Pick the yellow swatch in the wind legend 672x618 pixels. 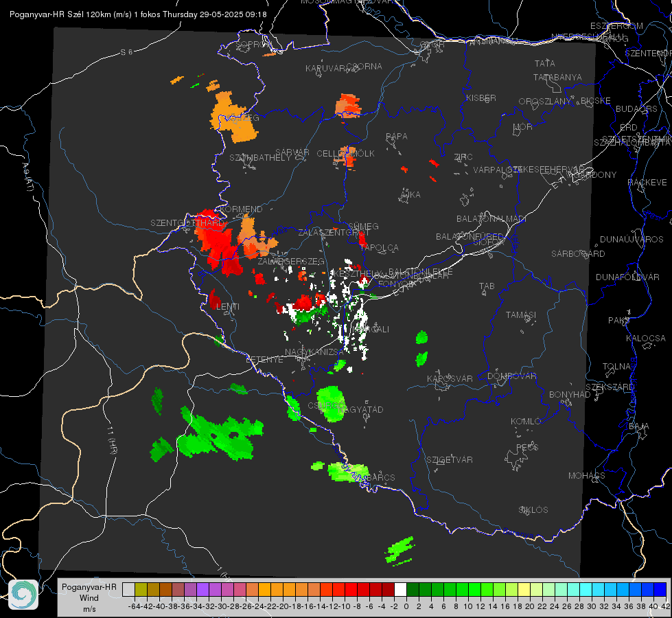[524, 589]
